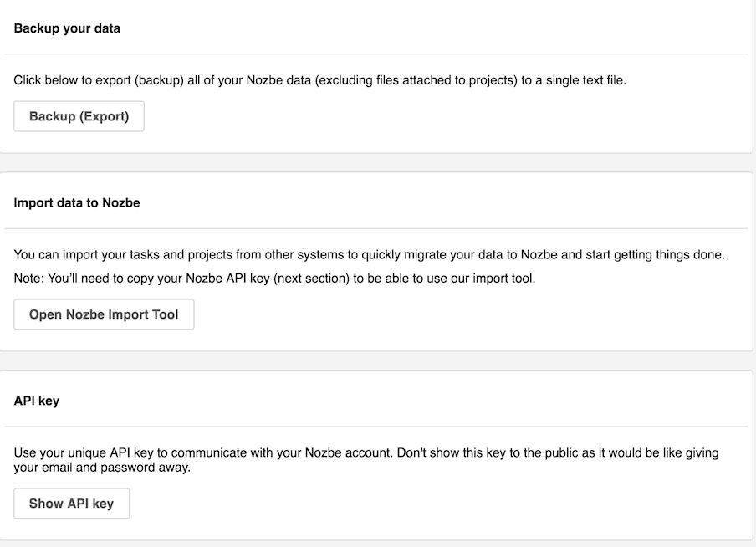Image resolution: width=756 pixels, height=547 pixels.
Task: Reveal the key with Show API key
Action: [71, 504]
